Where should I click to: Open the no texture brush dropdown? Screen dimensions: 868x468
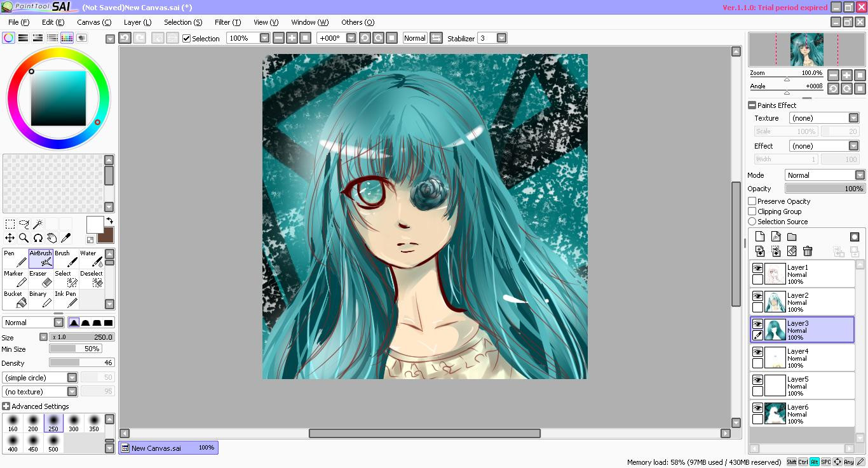coord(72,392)
